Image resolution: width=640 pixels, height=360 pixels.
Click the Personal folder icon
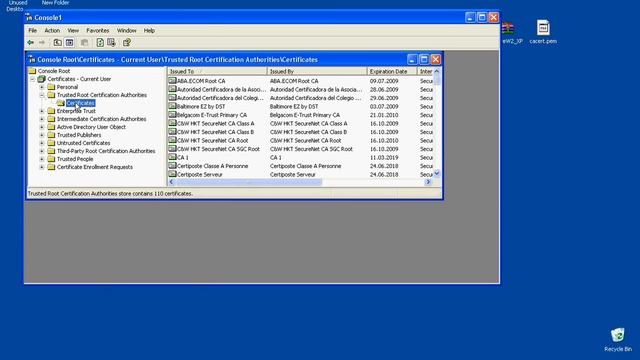[51, 87]
